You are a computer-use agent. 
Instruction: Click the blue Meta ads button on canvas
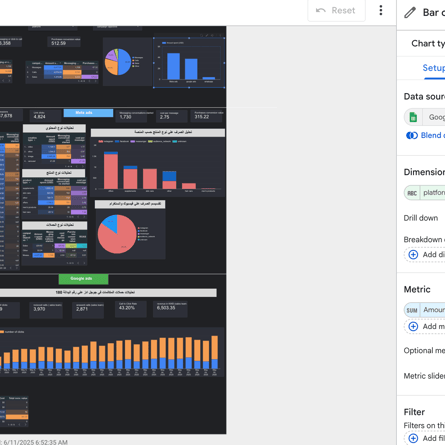click(x=88, y=113)
